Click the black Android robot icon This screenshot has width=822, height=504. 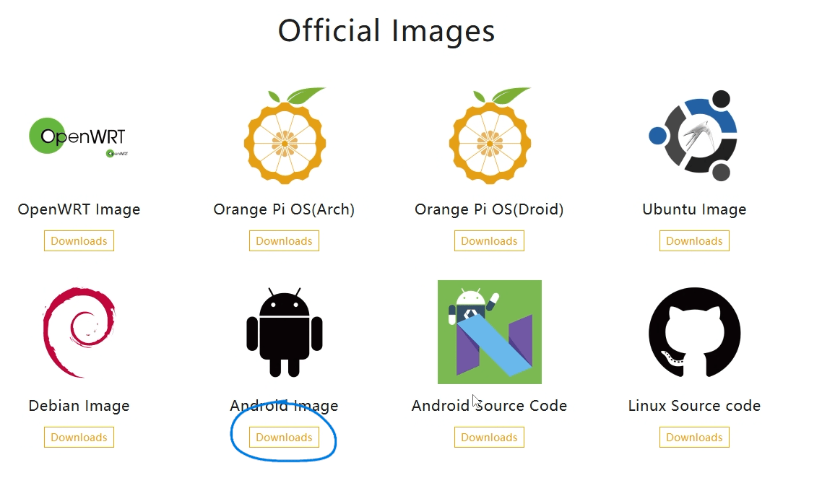(x=285, y=332)
